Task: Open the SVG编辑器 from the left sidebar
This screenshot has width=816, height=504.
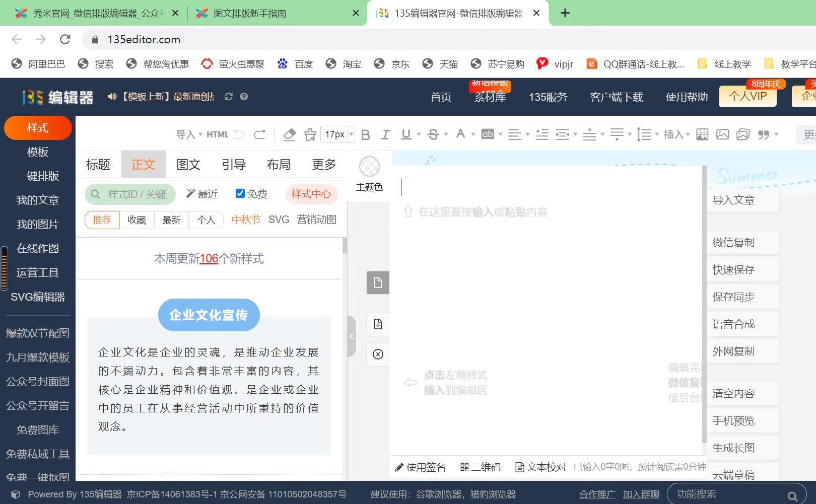Action: [37, 297]
